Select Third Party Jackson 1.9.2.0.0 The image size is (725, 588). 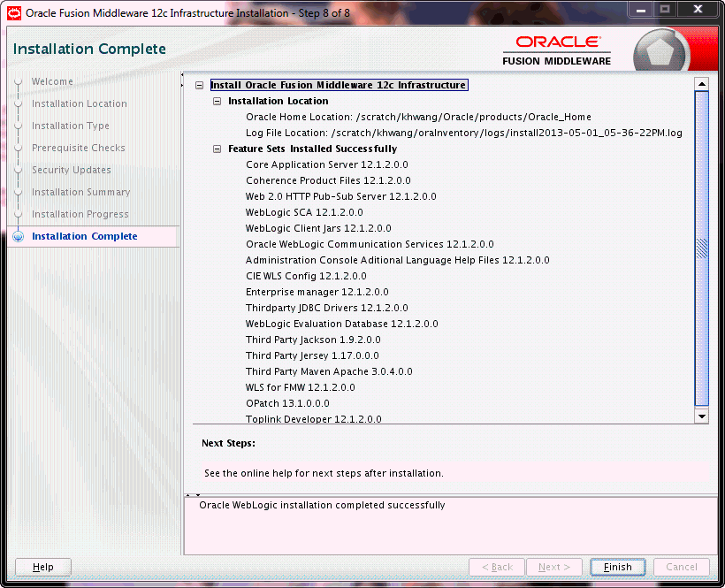(x=313, y=340)
